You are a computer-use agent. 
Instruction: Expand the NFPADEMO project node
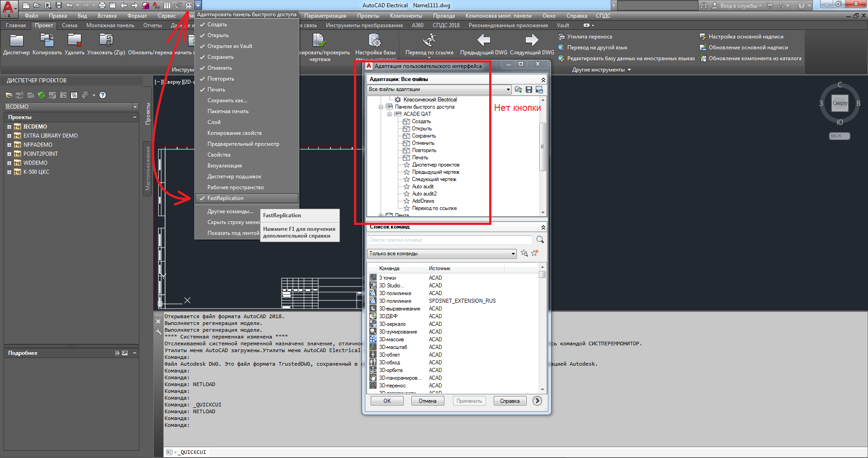9,145
